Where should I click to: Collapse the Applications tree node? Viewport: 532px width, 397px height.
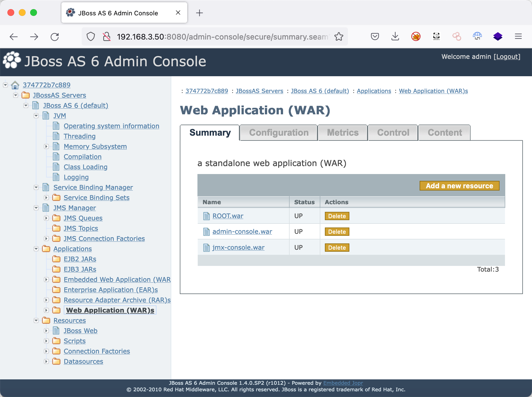(36, 249)
